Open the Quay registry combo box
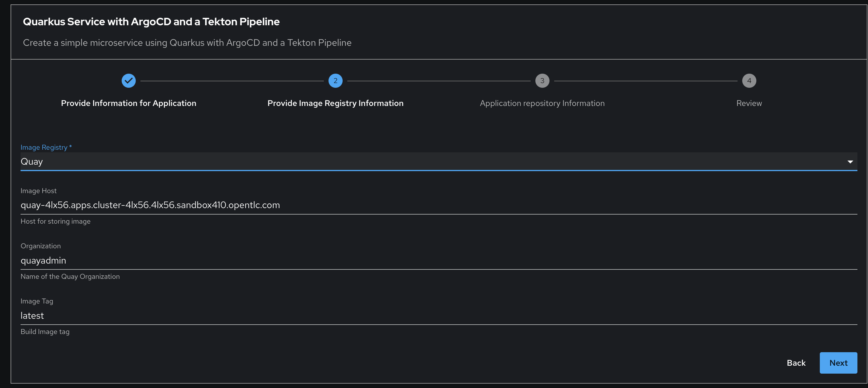The width and height of the screenshot is (868, 388). click(x=439, y=161)
